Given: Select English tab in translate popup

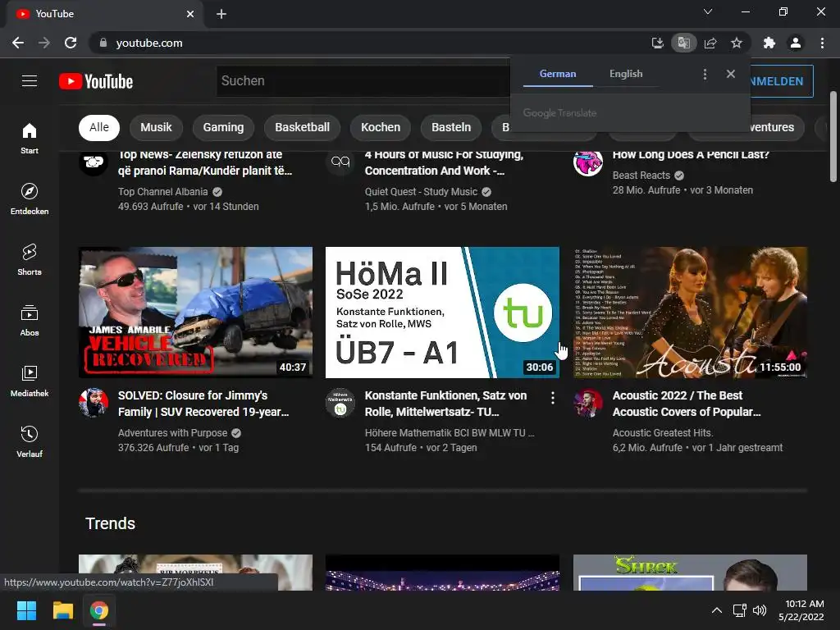Looking at the screenshot, I should 626,74.
